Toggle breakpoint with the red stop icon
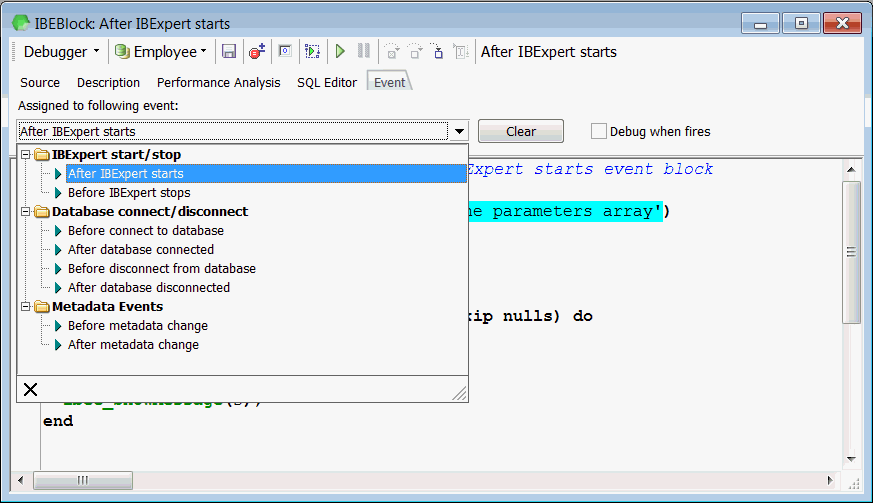Image resolution: width=873 pixels, height=503 pixels. pos(257,52)
